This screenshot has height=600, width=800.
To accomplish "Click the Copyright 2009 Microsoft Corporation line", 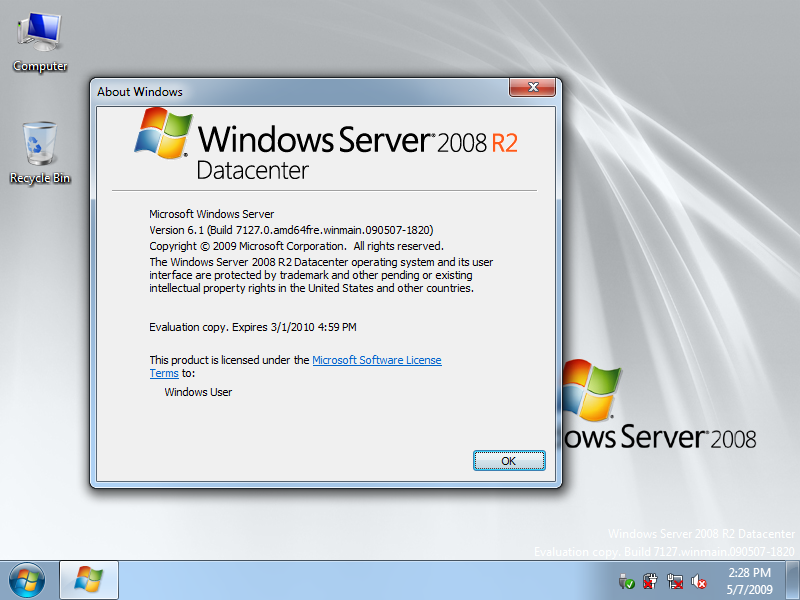I will [296, 246].
